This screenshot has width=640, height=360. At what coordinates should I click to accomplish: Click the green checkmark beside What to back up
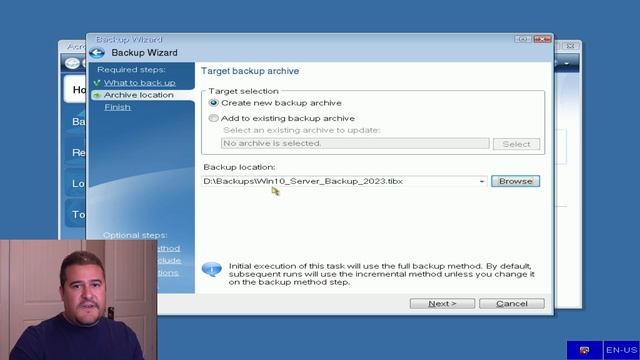[97, 83]
